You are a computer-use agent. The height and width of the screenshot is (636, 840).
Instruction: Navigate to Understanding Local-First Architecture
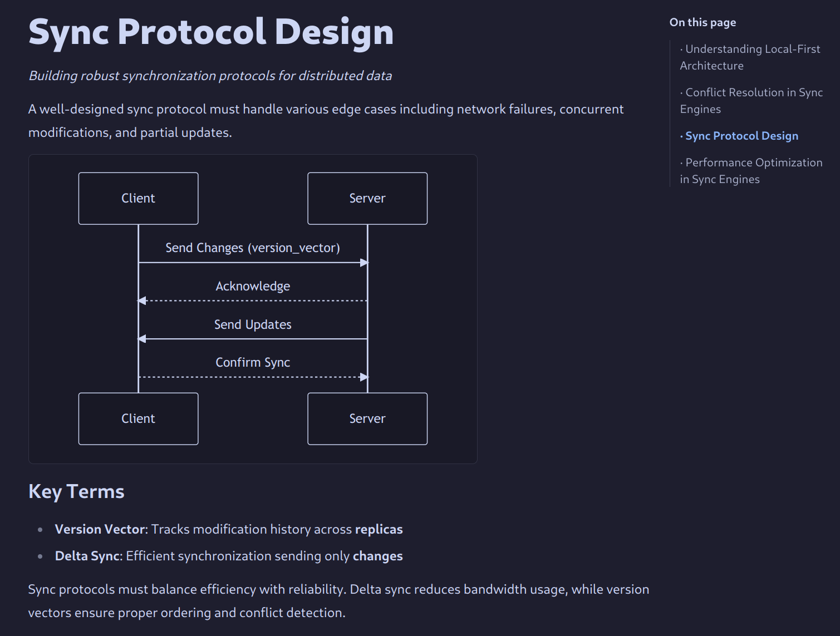point(751,57)
